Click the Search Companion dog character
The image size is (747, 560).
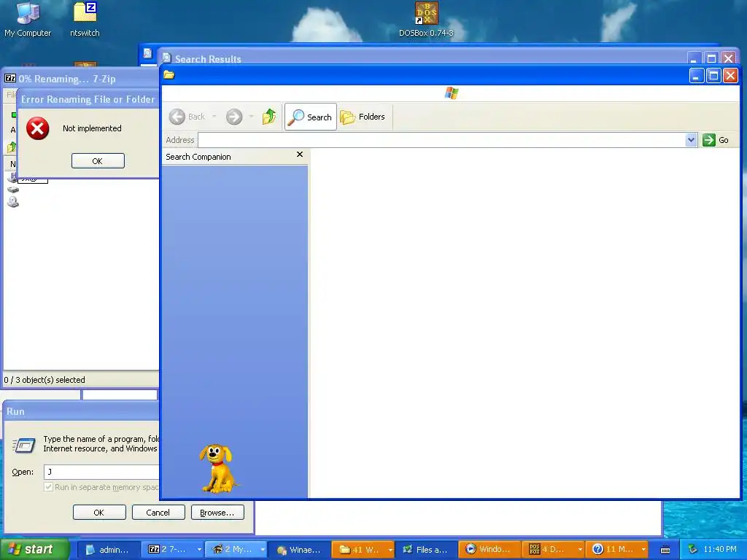click(218, 469)
